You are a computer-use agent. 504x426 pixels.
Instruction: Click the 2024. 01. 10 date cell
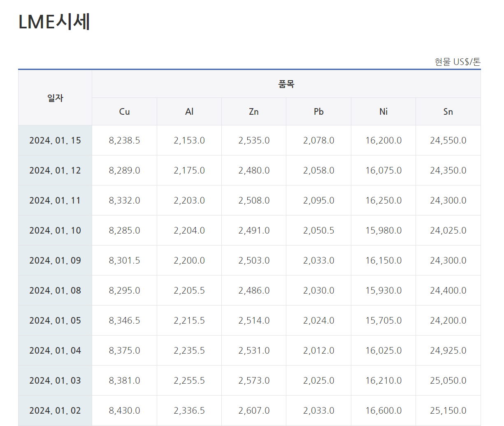click(x=55, y=230)
